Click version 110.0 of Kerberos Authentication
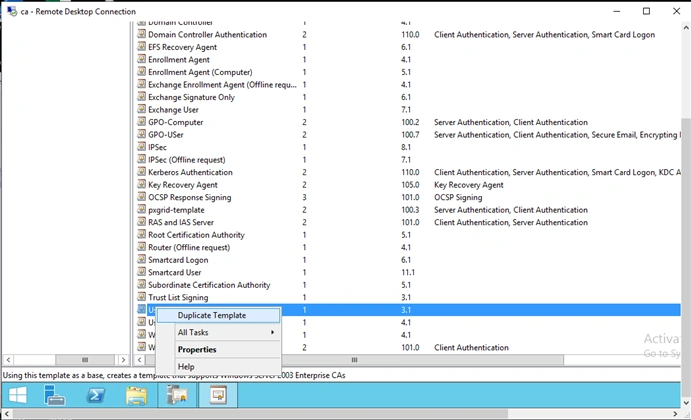 tap(410, 172)
